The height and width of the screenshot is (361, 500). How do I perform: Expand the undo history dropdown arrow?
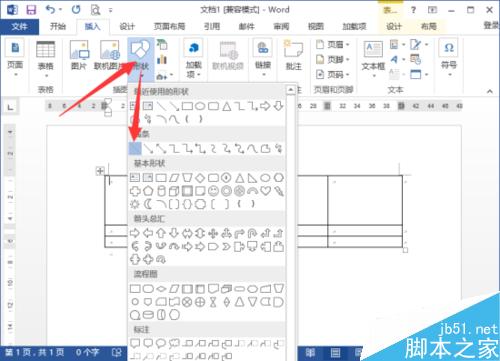click(60, 10)
